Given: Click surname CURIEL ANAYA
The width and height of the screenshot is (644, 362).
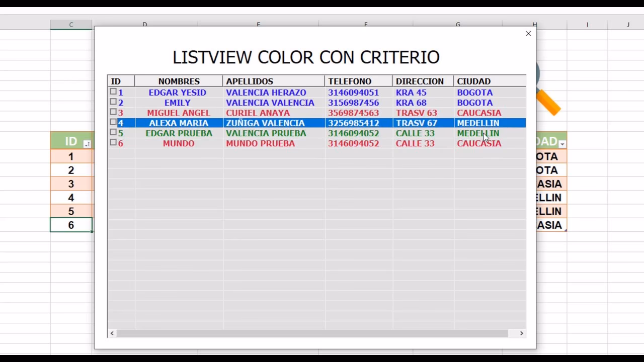Looking at the screenshot, I should [258, 113].
